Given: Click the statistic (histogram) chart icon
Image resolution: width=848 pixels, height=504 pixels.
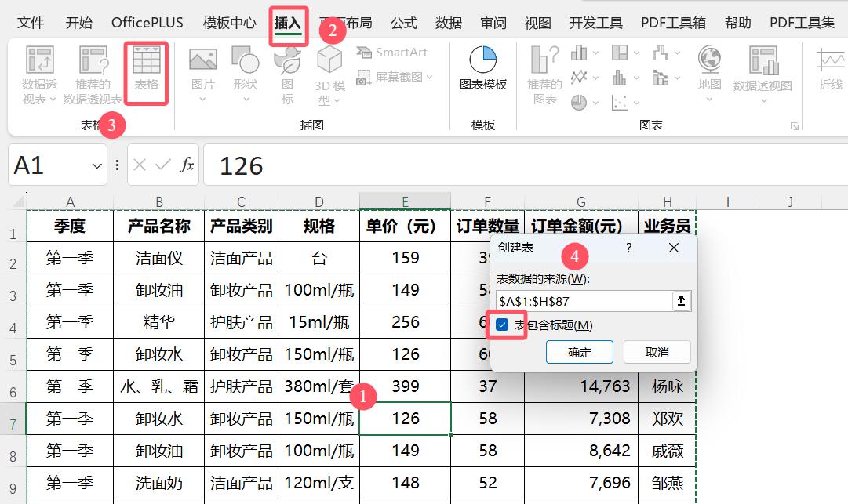Looking at the screenshot, I should coord(619,78).
